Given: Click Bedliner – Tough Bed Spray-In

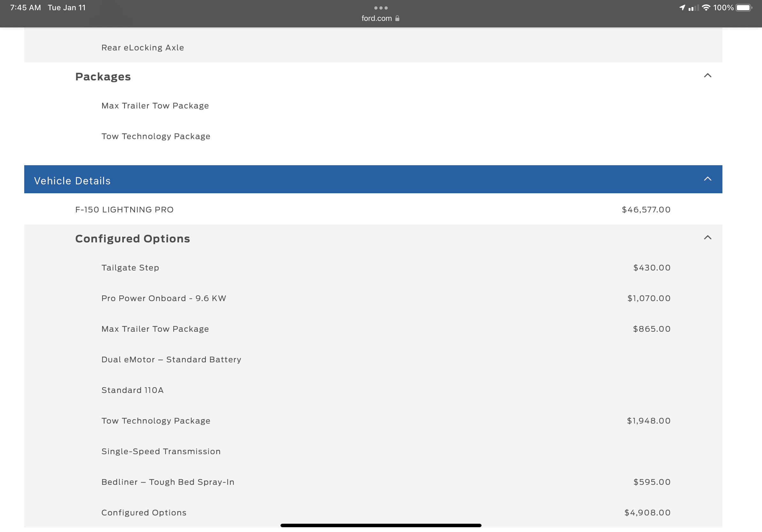Looking at the screenshot, I should pos(168,482).
